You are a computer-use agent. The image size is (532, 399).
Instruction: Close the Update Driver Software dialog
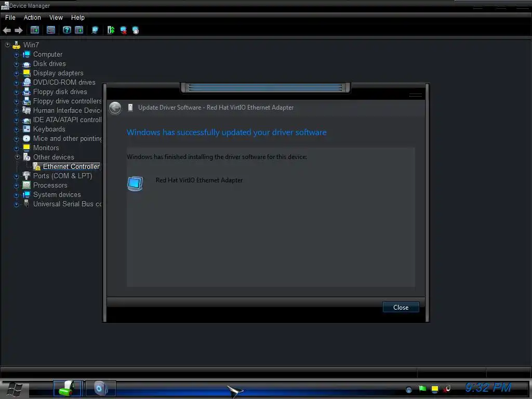(x=401, y=307)
